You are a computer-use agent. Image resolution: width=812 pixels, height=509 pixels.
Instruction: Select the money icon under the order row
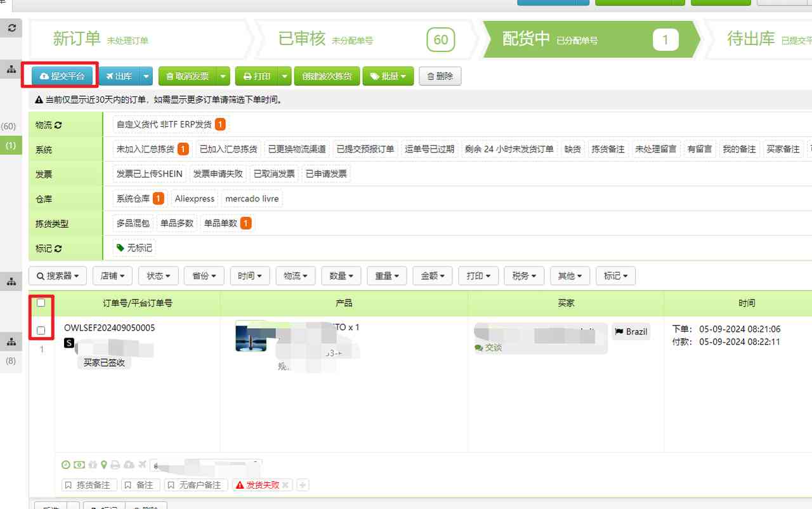79,465
